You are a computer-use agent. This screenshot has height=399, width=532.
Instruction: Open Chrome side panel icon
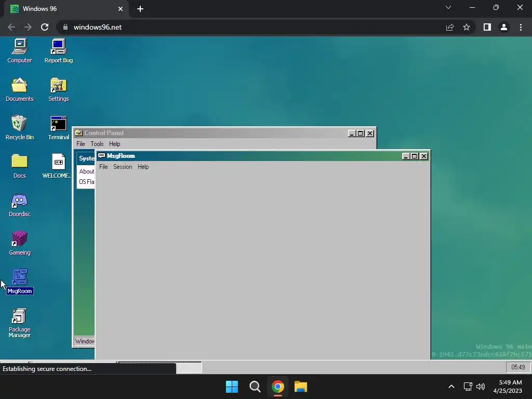click(x=487, y=27)
